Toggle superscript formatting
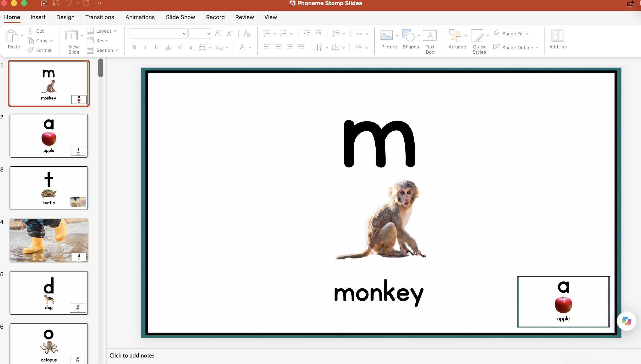 [x=180, y=47]
